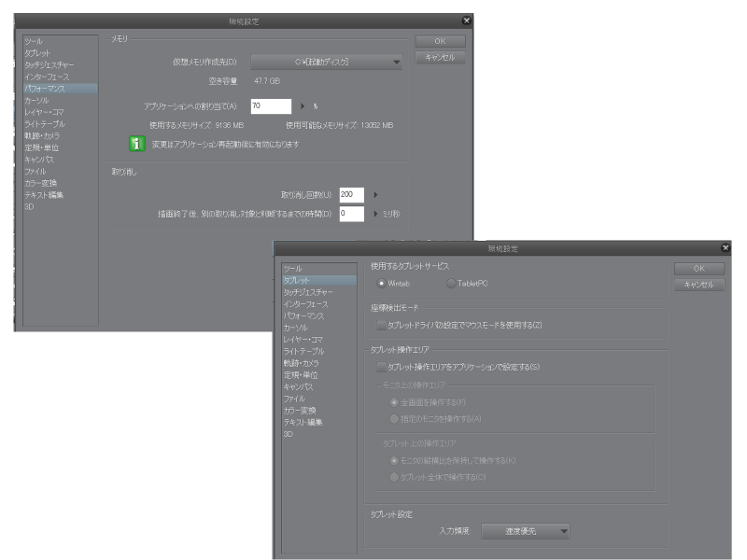
Task: Select the TabletPC radio button
Action: click(451, 284)
